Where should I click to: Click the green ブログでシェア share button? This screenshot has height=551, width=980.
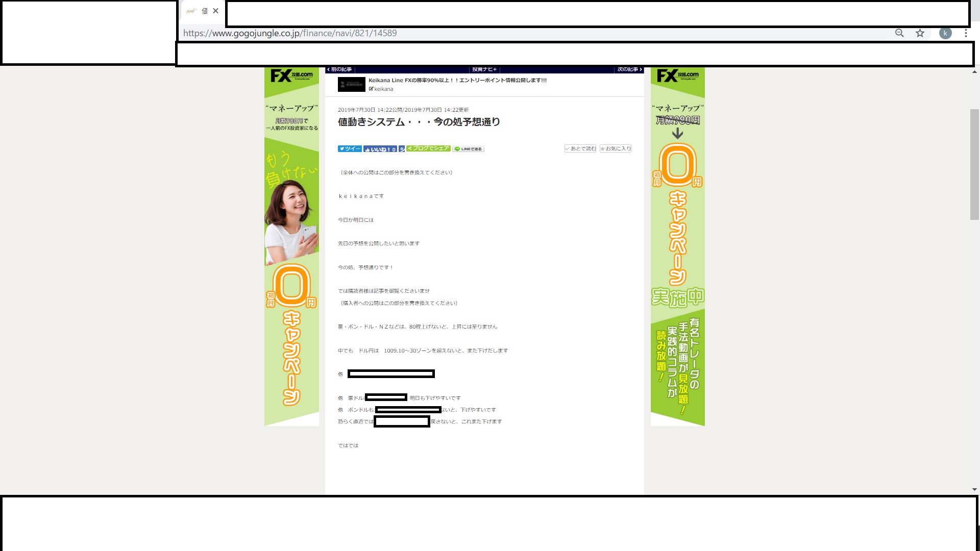[x=428, y=148]
